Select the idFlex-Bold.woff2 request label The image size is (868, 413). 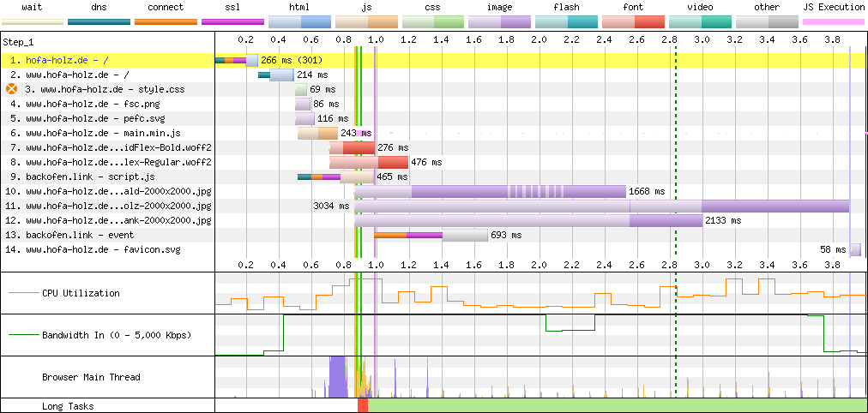[111, 147]
